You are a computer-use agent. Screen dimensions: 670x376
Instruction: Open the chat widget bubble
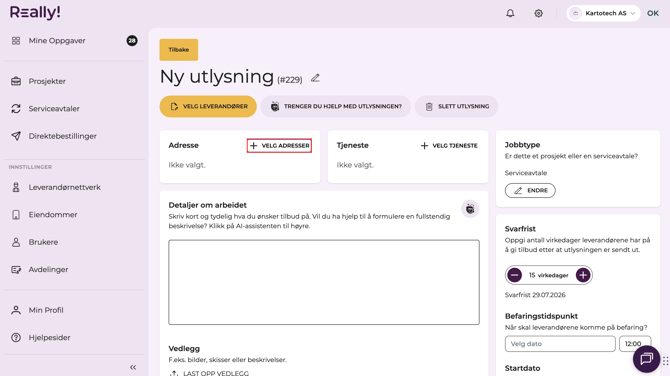tap(646, 359)
